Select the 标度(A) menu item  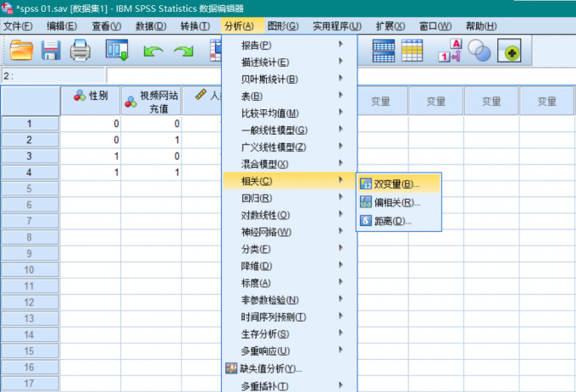pos(290,283)
